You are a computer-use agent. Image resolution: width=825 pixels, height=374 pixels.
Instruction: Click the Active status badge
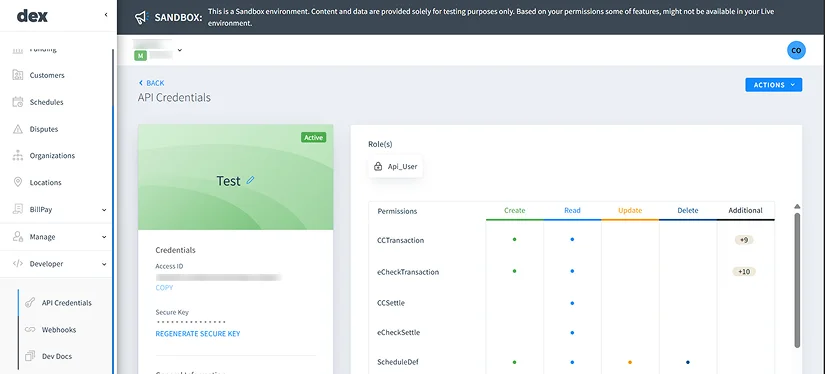click(314, 137)
